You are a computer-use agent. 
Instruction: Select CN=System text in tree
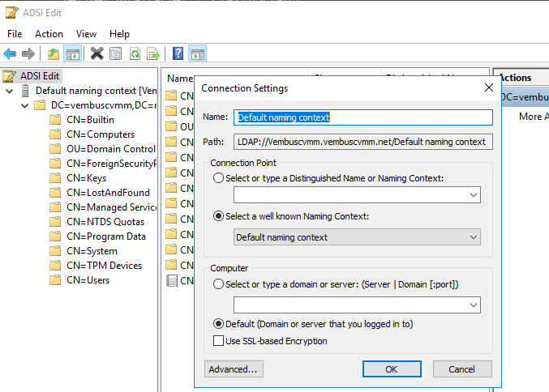click(92, 251)
